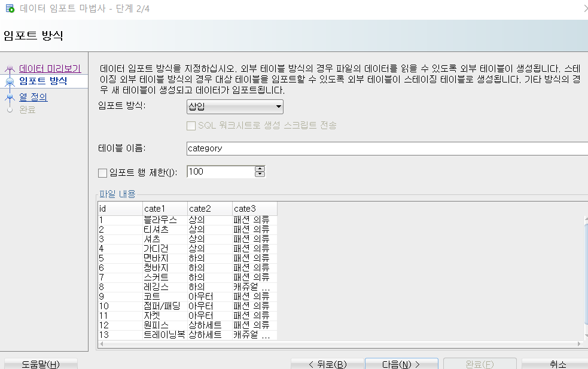Select the 레깅스 cell

[x=165, y=287]
